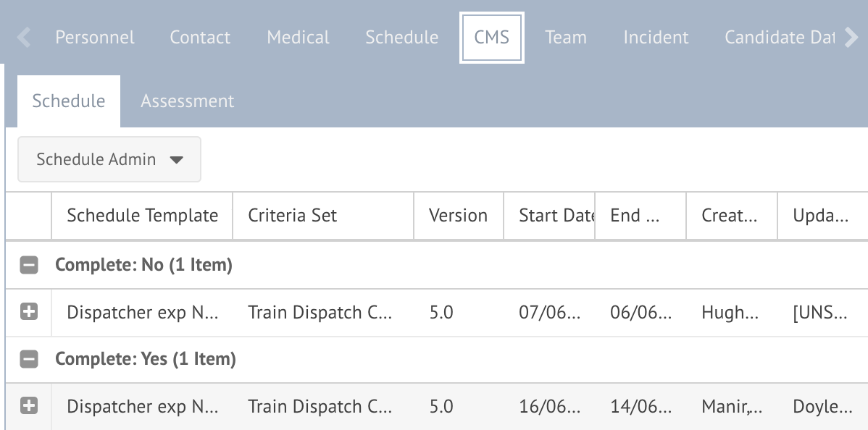Expand the Complete: Yes row's plus icon

(29, 406)
